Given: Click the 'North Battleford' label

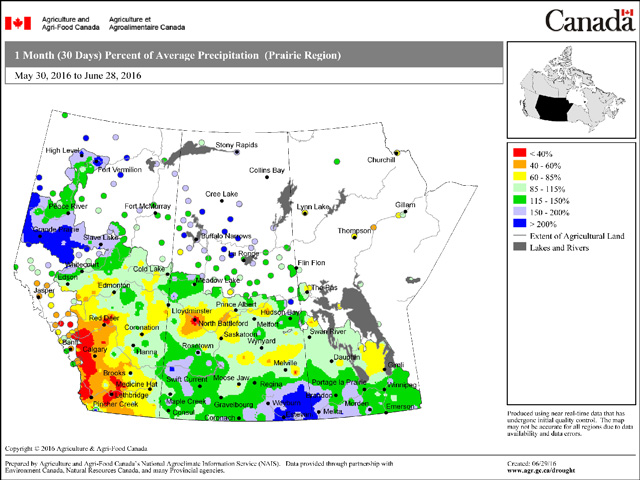Looking at the screenshot, I should (223, 323).
